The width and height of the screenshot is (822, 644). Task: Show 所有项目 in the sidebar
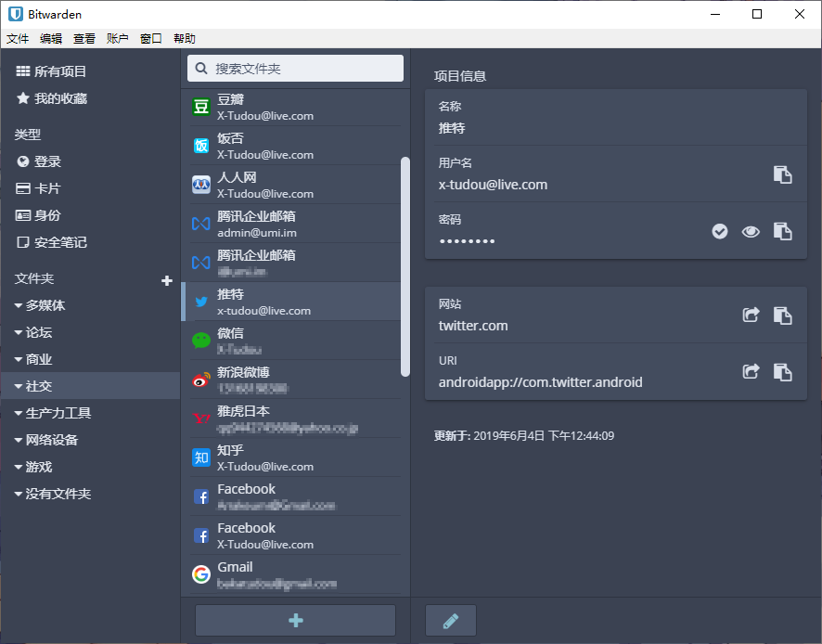[x=60, y=71]
